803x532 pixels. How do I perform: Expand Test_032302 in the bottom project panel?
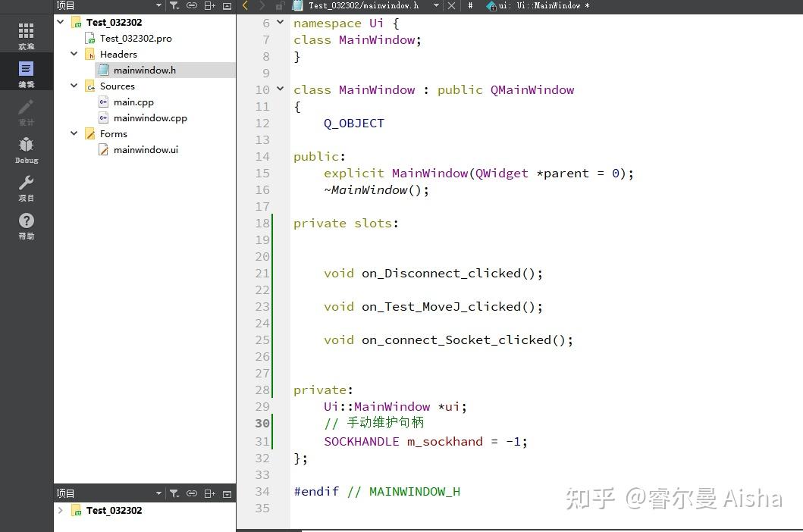(61, 510)
